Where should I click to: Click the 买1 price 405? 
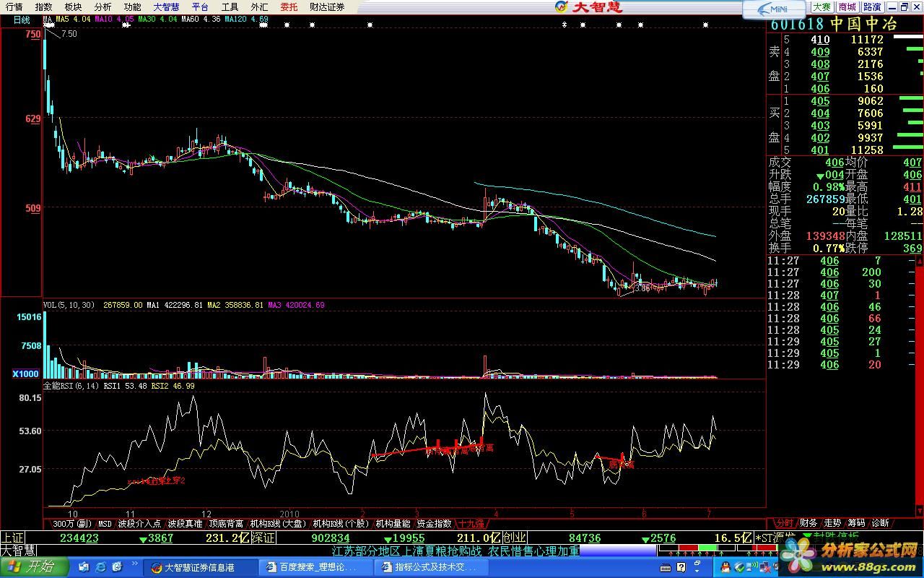point(820,101)
